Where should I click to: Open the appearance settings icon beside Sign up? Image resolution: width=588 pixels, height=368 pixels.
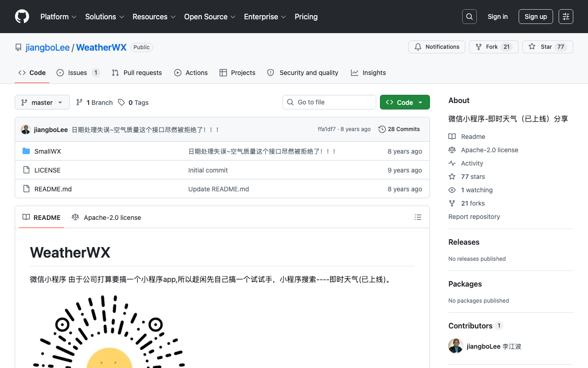(566, 17)
